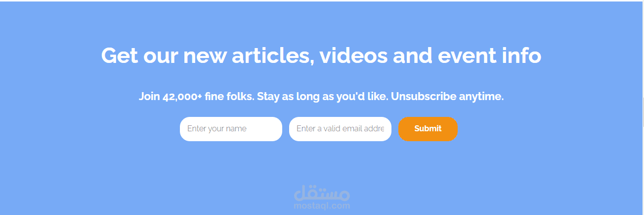The width and height of the screenshot is (644, 215).
Task: Click the word videos in the headline
Action: pyautogui.click(x=353, y=56)
